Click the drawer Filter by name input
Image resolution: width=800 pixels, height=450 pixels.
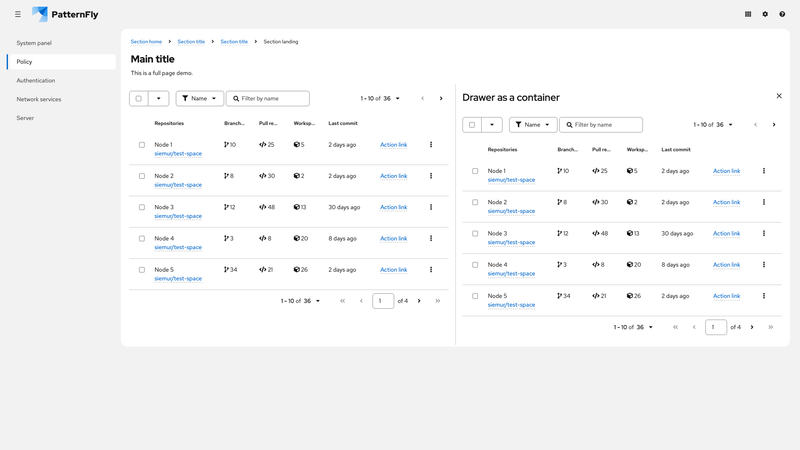(x=601, y=124)
